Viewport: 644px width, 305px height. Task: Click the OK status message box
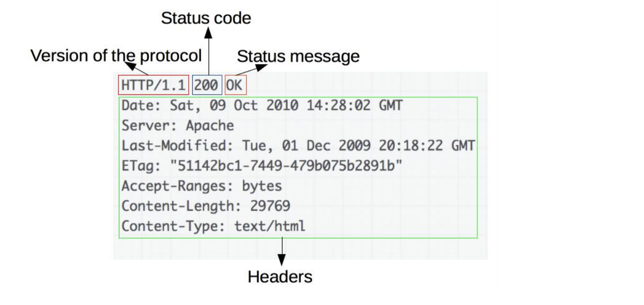(236, 85)
